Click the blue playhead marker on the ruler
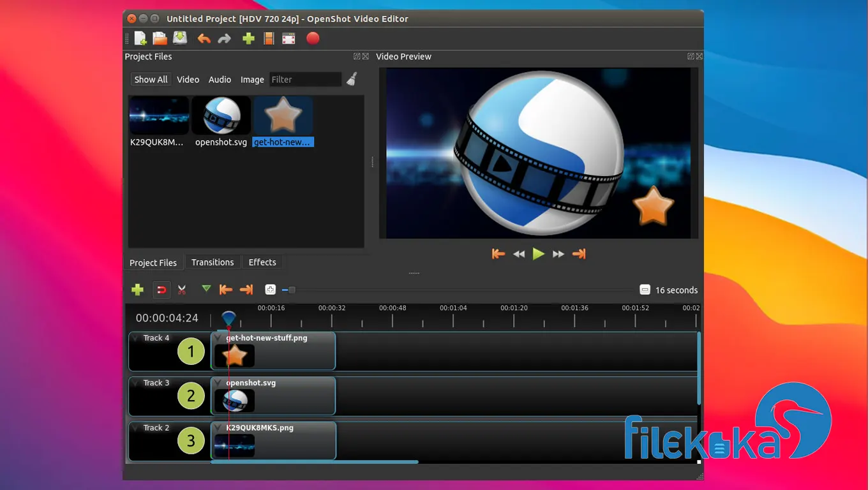This screenshot has width=868, height=490. coord(228,318)
